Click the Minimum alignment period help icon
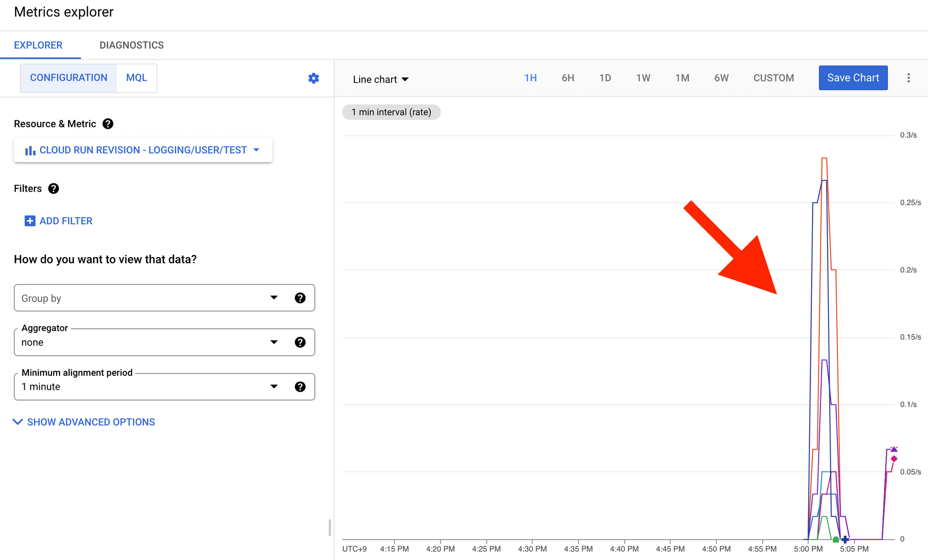Viewport: 928px width, 560px height. (300, 387)
